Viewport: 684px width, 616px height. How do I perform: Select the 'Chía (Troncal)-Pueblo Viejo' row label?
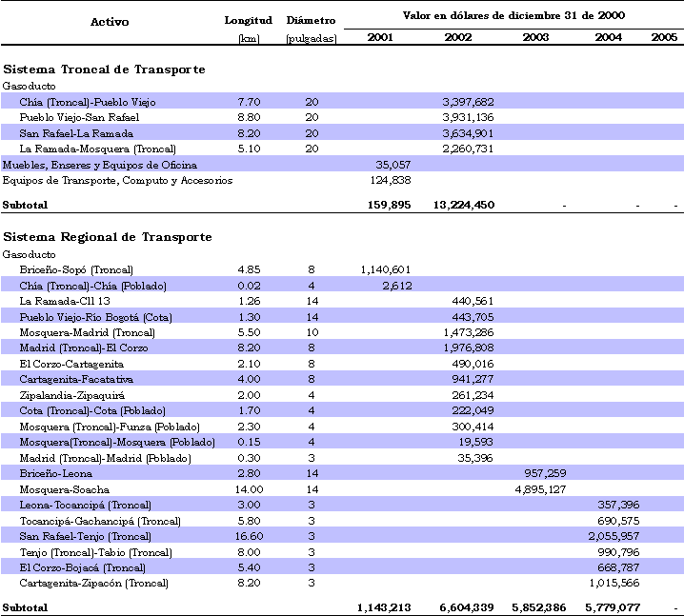click(x=87, y=101)
